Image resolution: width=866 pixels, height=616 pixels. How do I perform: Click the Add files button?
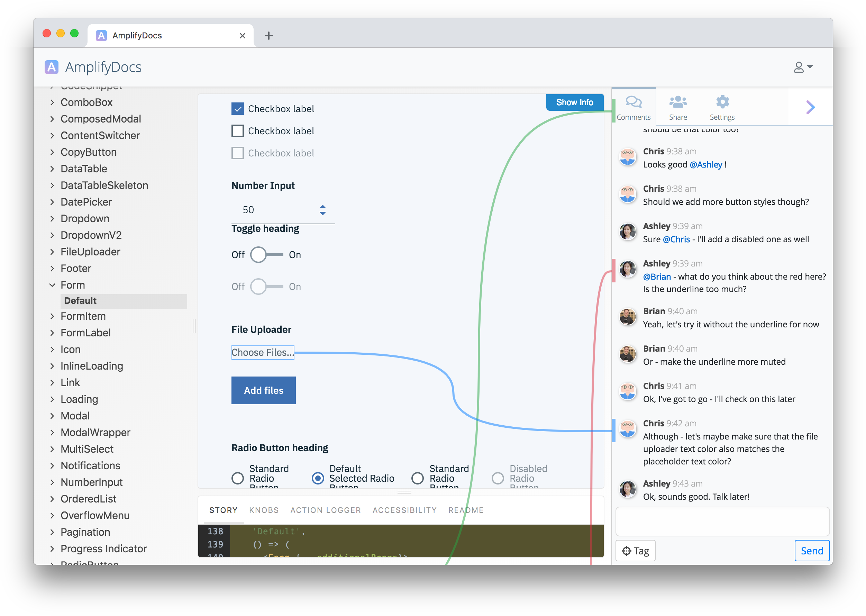pos(264,390)
